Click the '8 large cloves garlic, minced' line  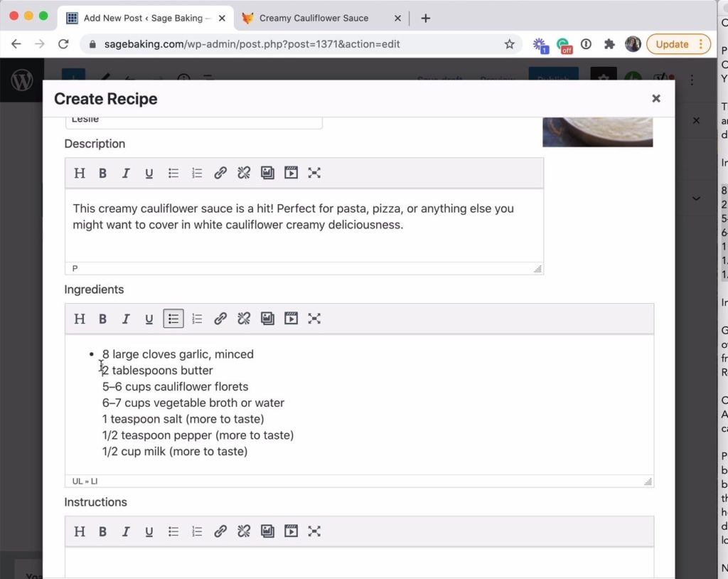pos(178,354)
